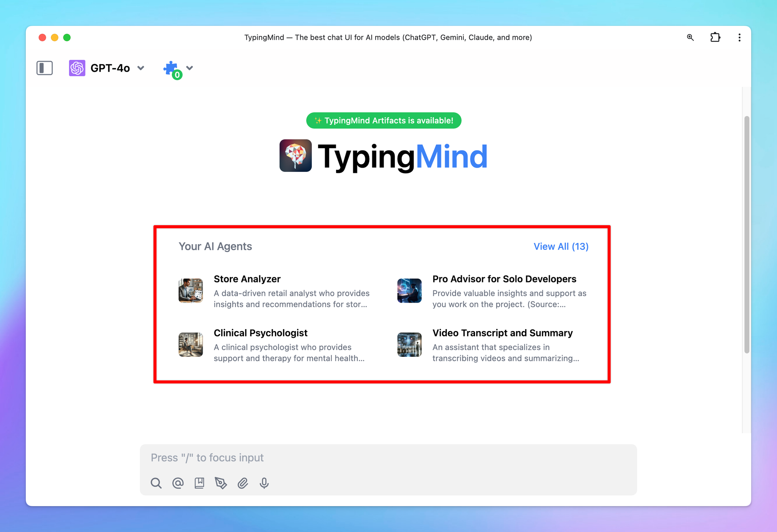Click the Clinical Psychologist agent thumbnail
777x532 pixels.
(x=190, y=345)
